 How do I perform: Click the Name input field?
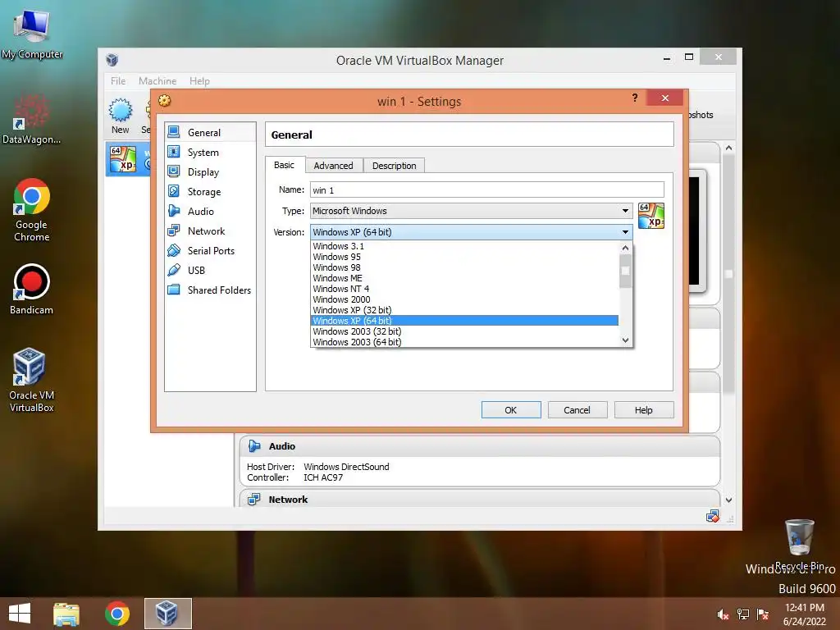pos(487,189)
